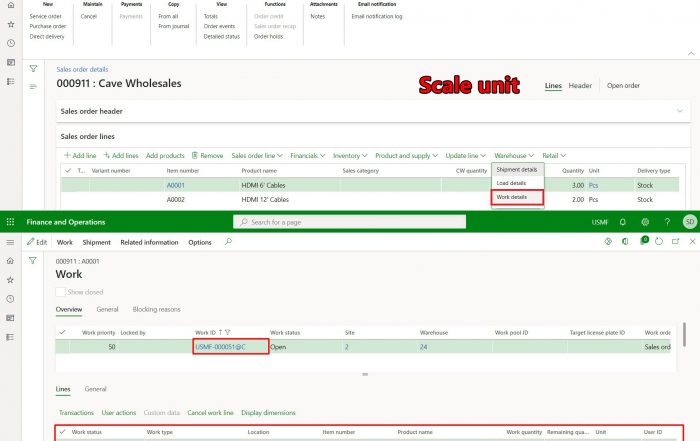
Task: Choose Work details in Warehouse menu
Action: [x=512, y=197]
